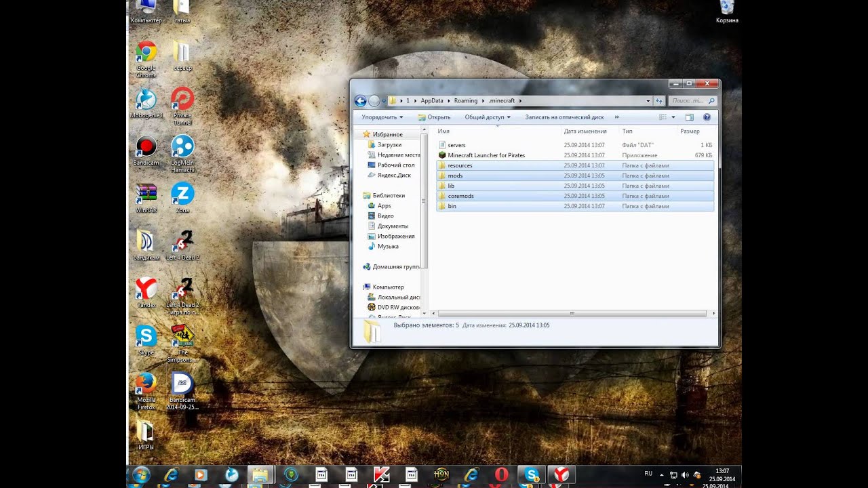Select the mods folder
The height and width of the screenshot is (488, 868).
tap(575, 176)
